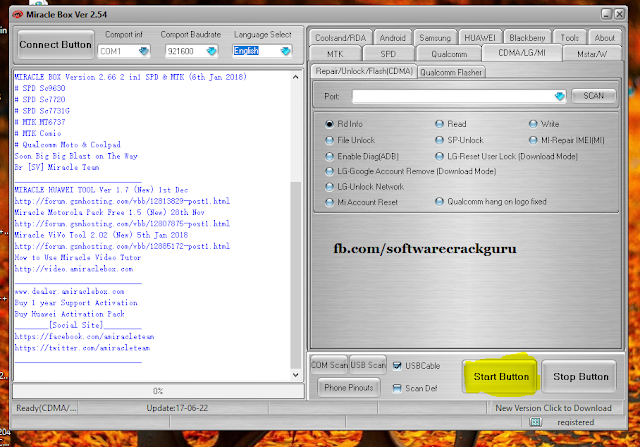
Task: Click the Ready(CDMA/... status text
Action: [46, 408]
